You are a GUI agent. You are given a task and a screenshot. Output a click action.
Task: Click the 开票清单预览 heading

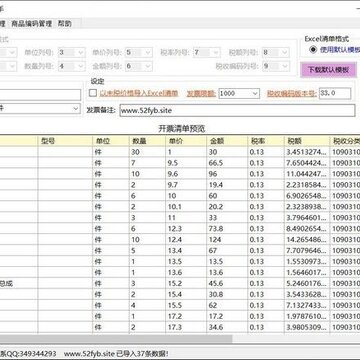[x=181, y=129]
